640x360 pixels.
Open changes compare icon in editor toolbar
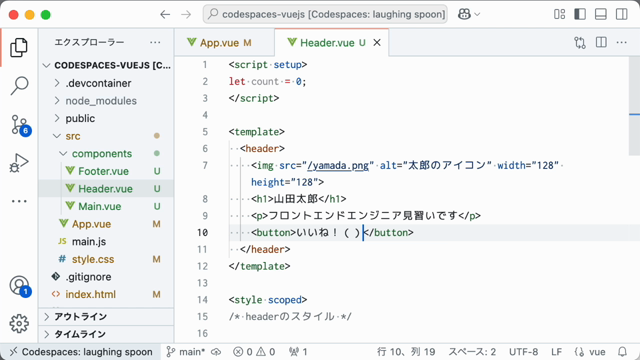click(x=580, y=42)
